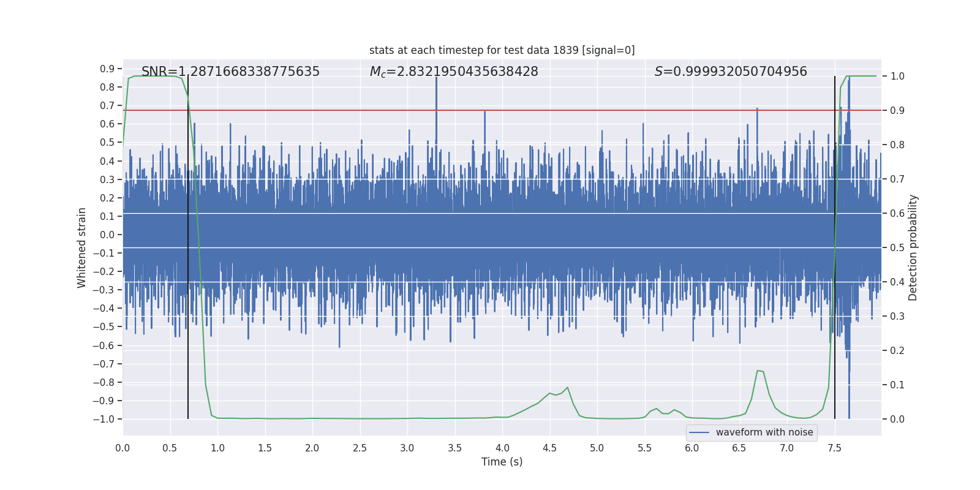Select the SNR=1.2871668338775635 annotation
The height and width of the screenshot is (490, 980).
point(230,72)
